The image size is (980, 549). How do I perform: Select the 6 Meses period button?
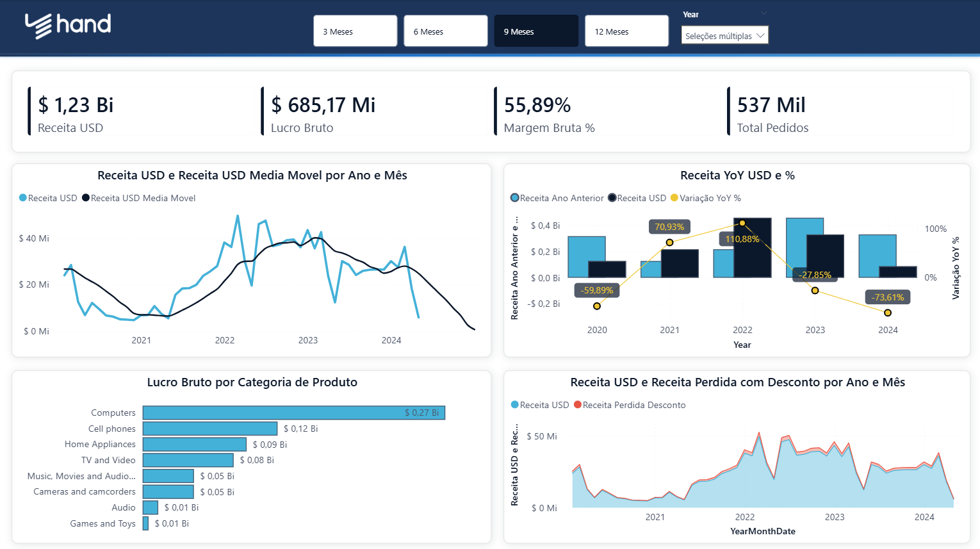point(445,31)
